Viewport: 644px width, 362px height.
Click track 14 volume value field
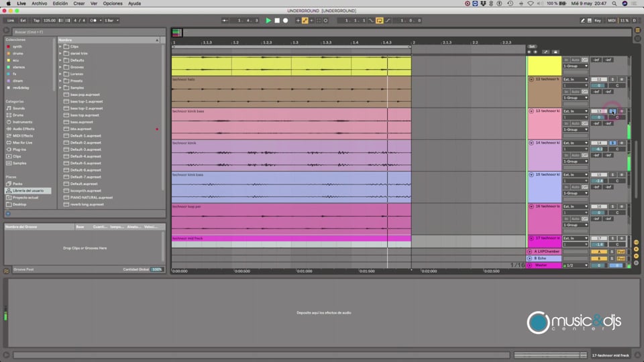click(599, 149)
